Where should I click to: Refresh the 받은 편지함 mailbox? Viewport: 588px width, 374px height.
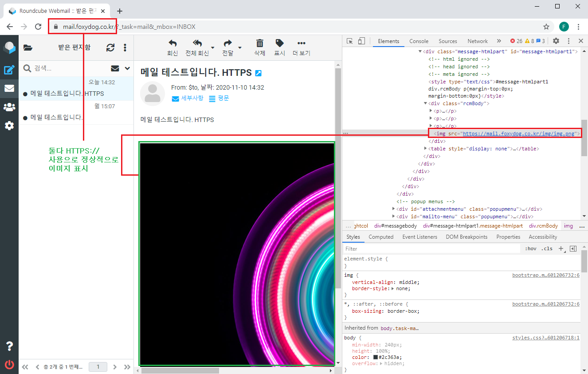[110, 47]
